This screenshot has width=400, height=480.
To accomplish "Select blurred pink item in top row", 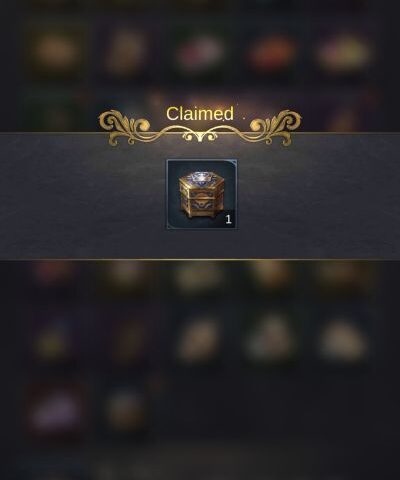I will point(199,53).
